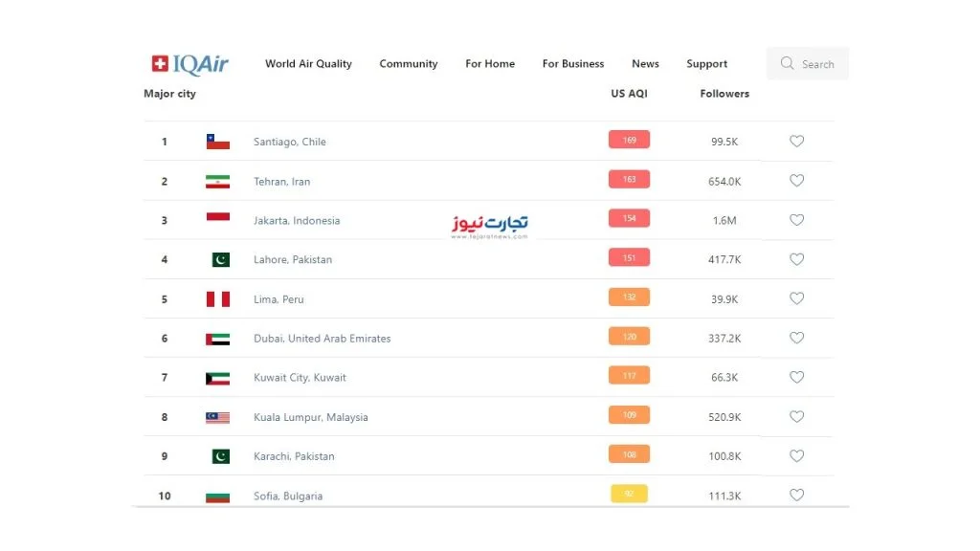Click inside the Search field
The width and height of the screenshot is (980, 551).
[x=808, y=64]
